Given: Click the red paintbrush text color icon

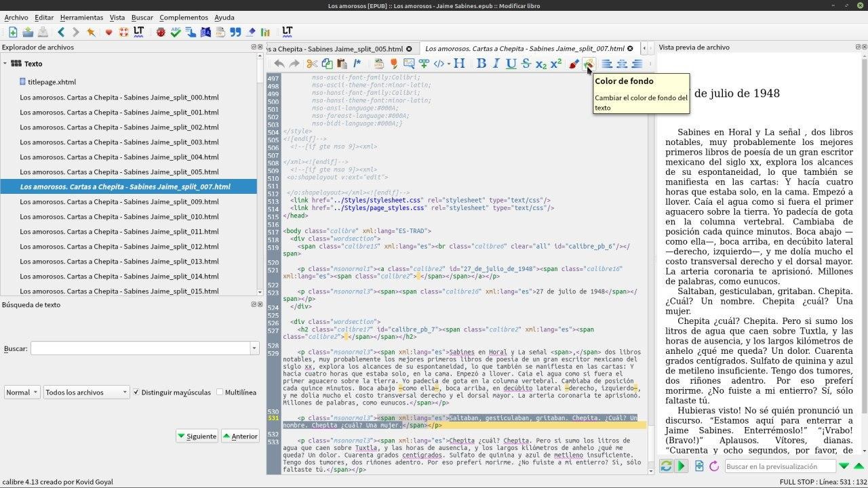Looking at the screenshot, I should (x=574, y=64).
